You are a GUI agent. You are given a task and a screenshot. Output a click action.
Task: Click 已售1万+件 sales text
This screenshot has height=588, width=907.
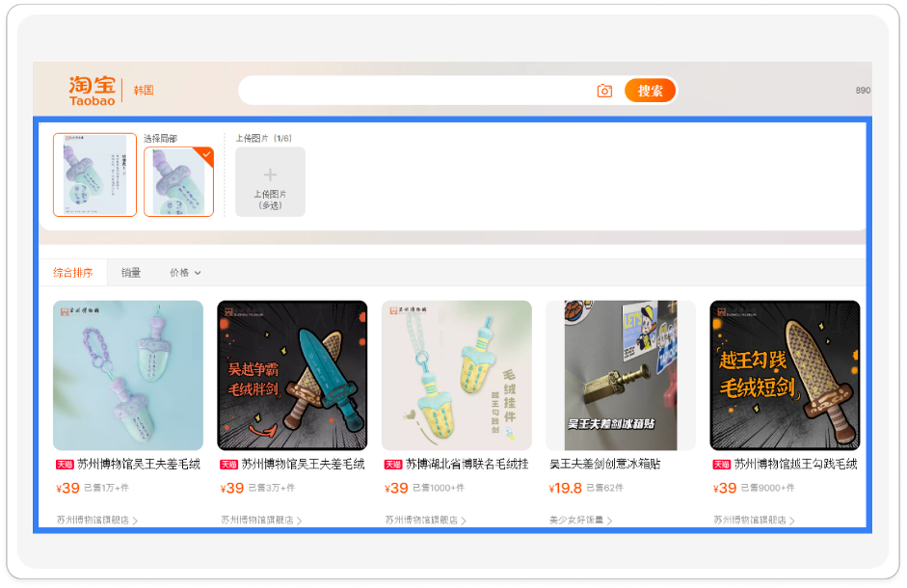pyautogui.click(x=106, y=488)
